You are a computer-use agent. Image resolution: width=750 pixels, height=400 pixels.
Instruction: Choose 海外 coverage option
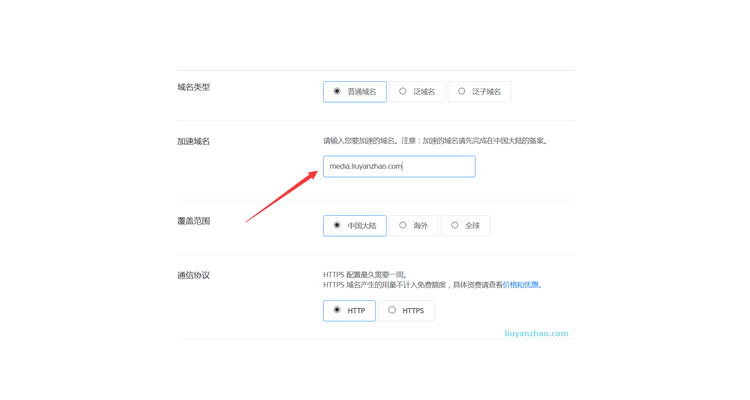coord(413,226)
